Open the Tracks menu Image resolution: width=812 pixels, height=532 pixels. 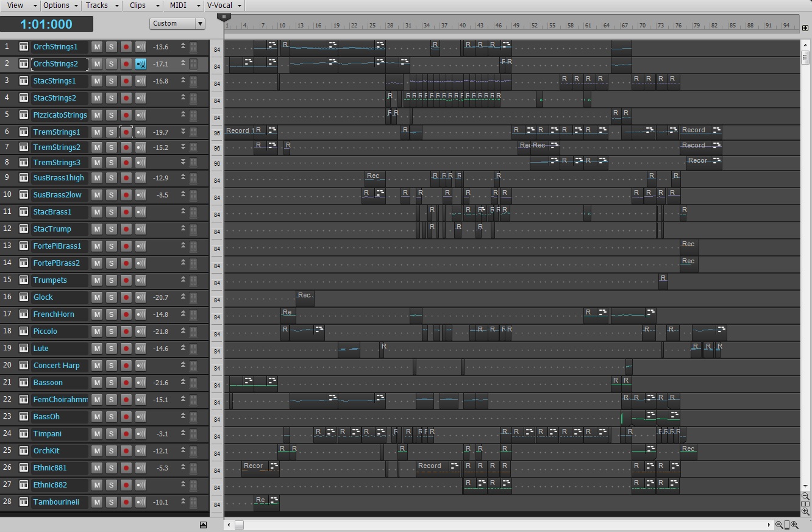pos(102,5)
